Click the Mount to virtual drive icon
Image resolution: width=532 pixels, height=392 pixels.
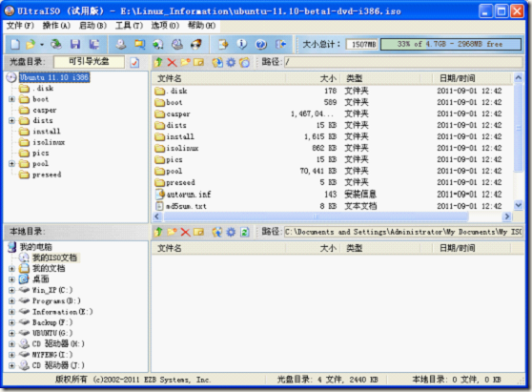coord(177,44)
